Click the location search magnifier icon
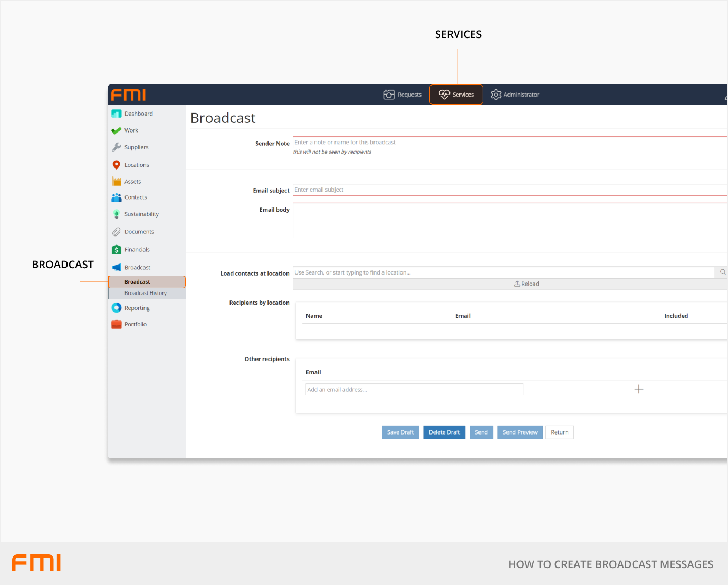Image resolution: width=728 pixels, height=585 pixels. 722,272
